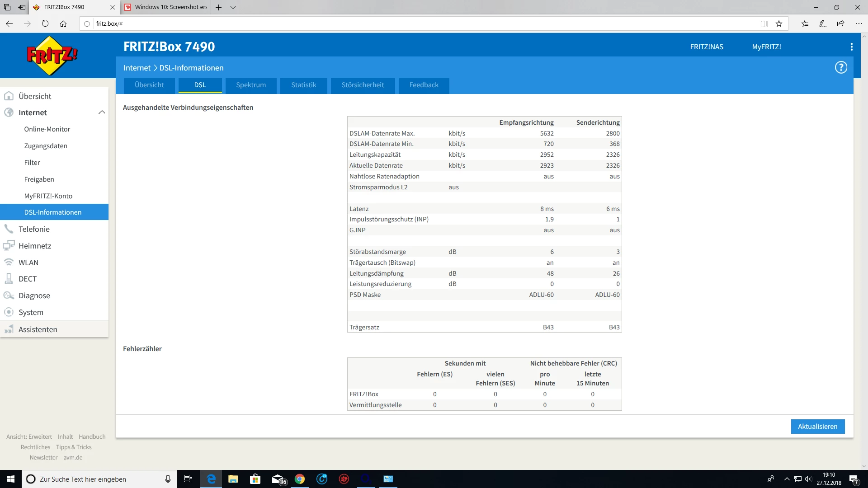Open the tab list dropdown arrow

coord(233,7)
